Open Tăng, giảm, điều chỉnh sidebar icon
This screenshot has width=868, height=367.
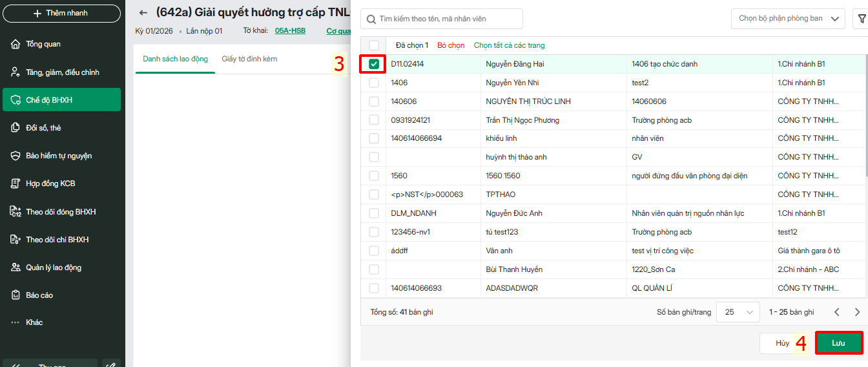pyautogui.click(x=16, y=72)
